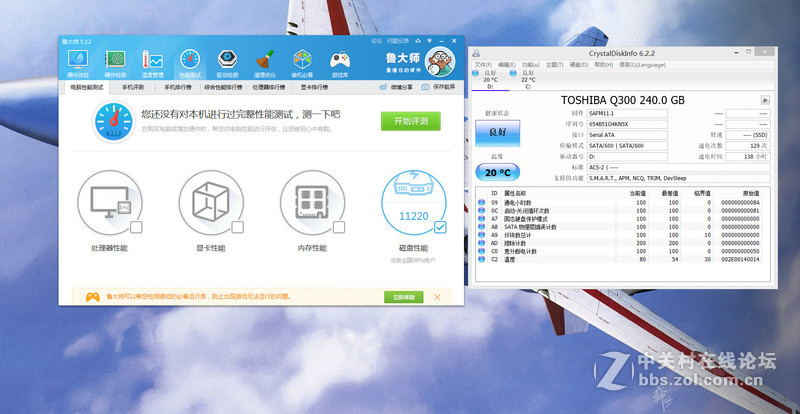Open the 编辑(E) menu in CrystalDiskInfo

(x=507, y=65)
